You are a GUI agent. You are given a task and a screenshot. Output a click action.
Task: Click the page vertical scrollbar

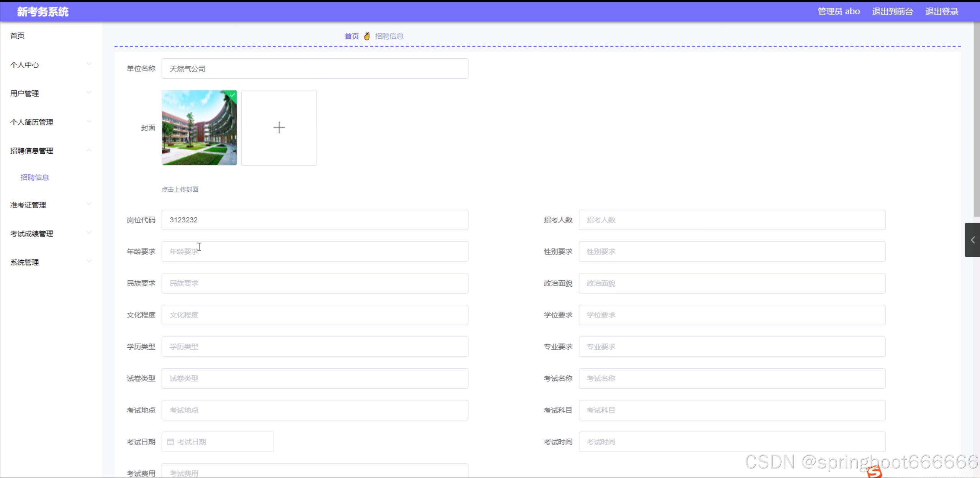click(x=977, y=120)
